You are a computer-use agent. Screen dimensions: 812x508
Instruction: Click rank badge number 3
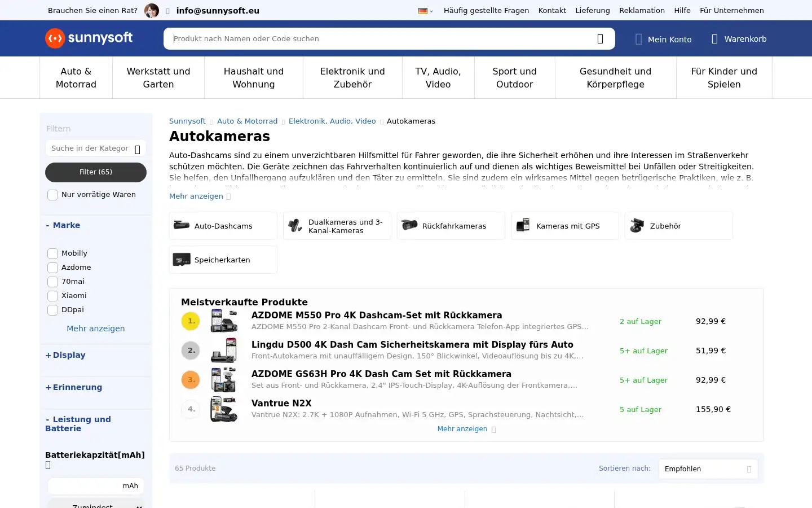point(191,379)
